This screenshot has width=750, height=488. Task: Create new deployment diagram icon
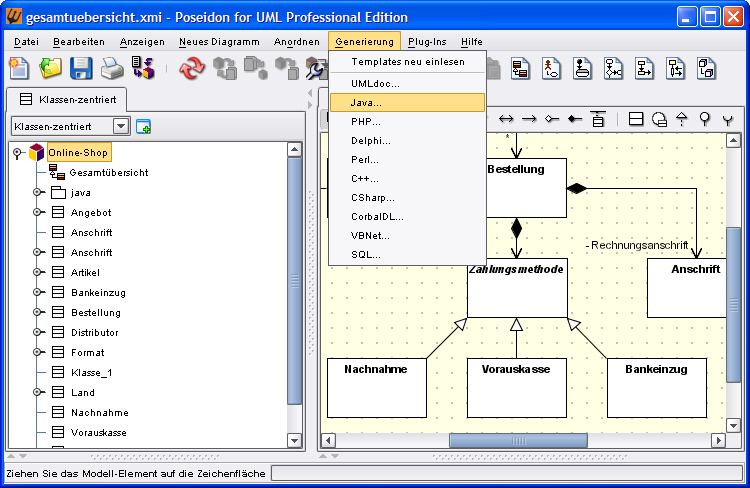click(706, 68)
